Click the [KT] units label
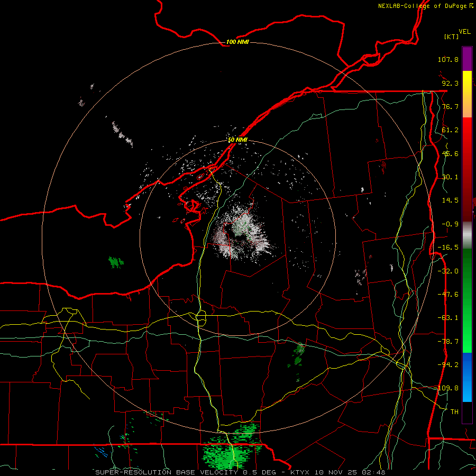This screenshot has width=476, height=476. [451, 36]
